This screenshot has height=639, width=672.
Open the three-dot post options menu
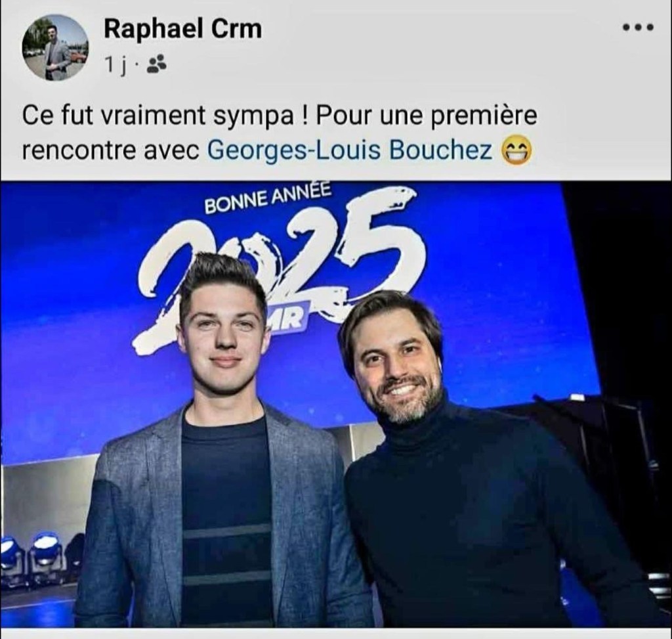tap(638, 28)
